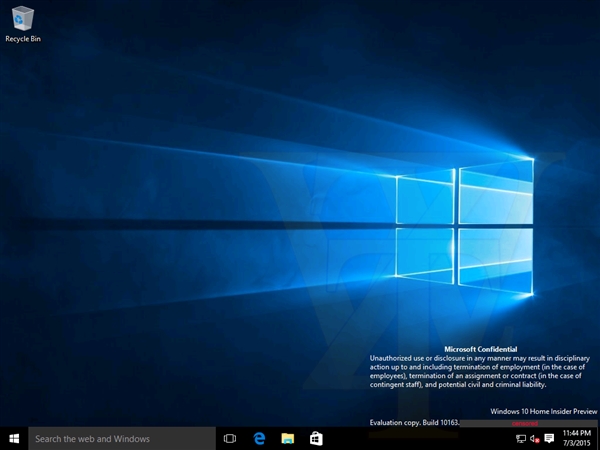Launch Microsoft Edge from the taskbar
The image size is (600, 450).
258,438
